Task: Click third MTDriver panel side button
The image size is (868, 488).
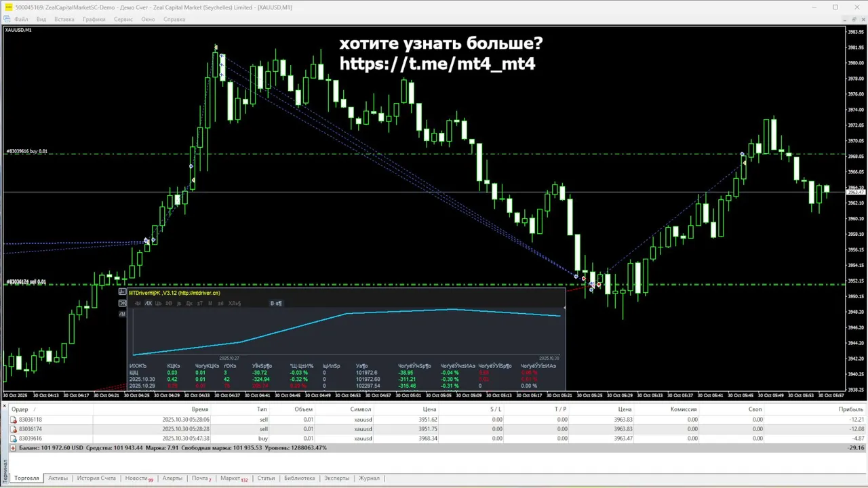Action: point(123,314)
